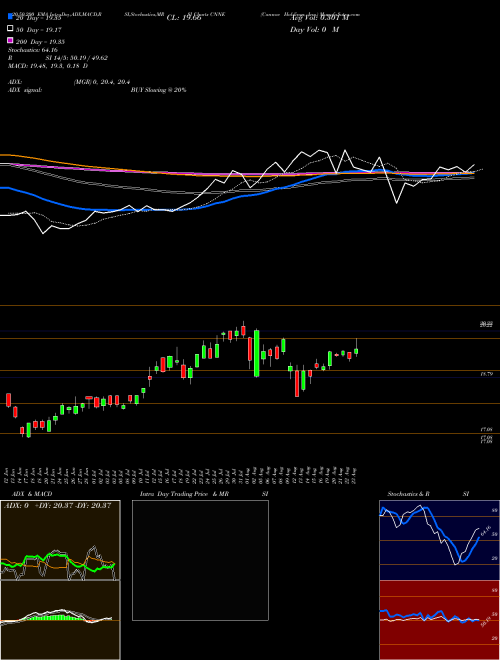The height and width of the screenshot is (660, 500).
Task: Click the empty Intra Day chart box
Action: [200, 560]
